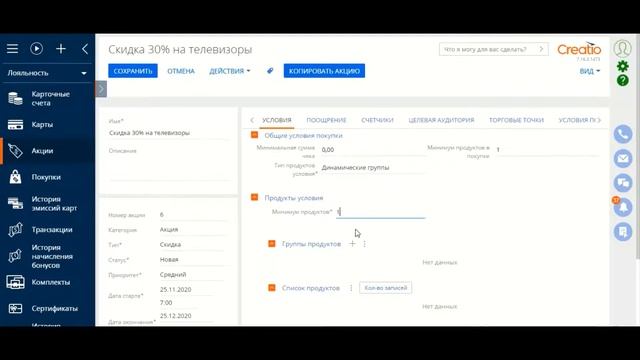This screenshot has height=360, width=640.
Task: Switch to ЦЕЛЕВАЯ АУДИТОРИЯ tab
Action: 441,120
